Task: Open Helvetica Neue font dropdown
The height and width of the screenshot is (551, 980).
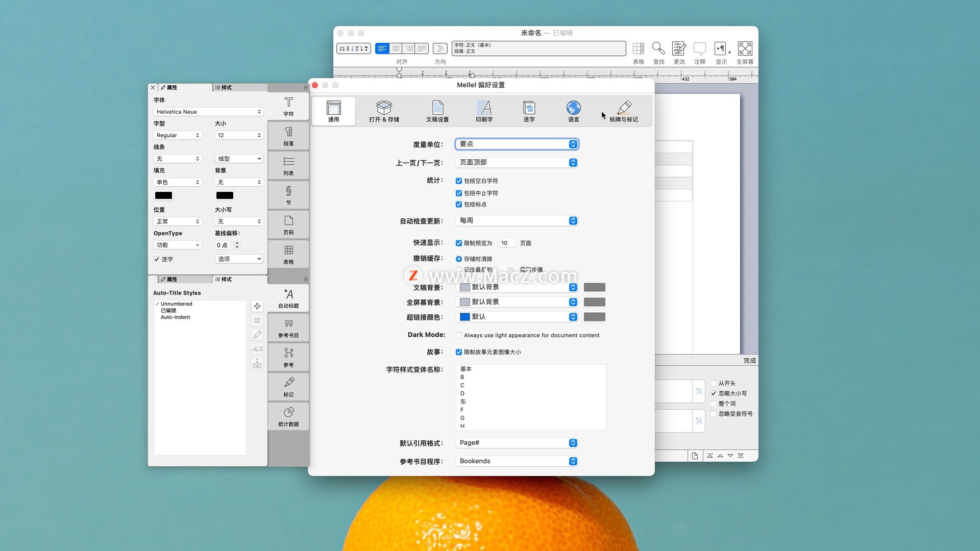Action: (x=208, y=112)
